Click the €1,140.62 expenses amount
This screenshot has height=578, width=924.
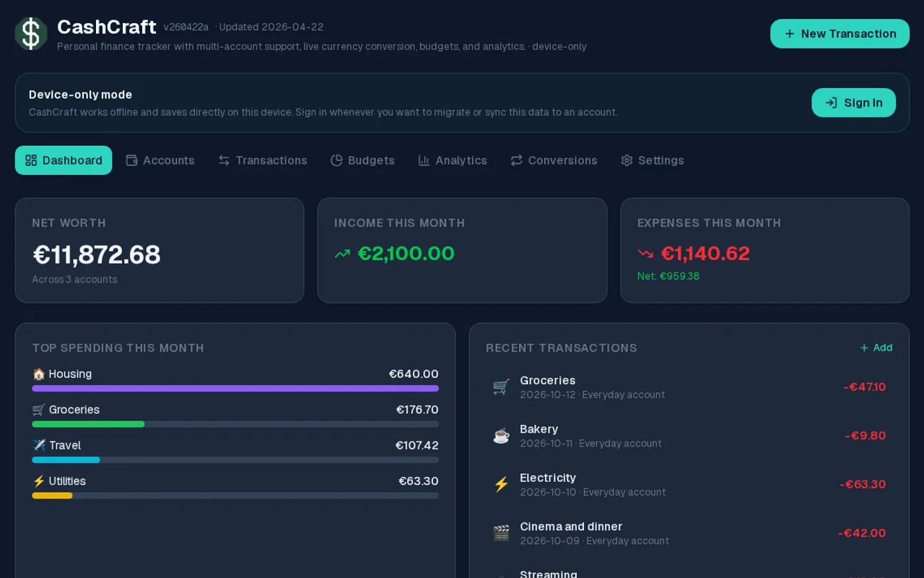coord(705,254)
